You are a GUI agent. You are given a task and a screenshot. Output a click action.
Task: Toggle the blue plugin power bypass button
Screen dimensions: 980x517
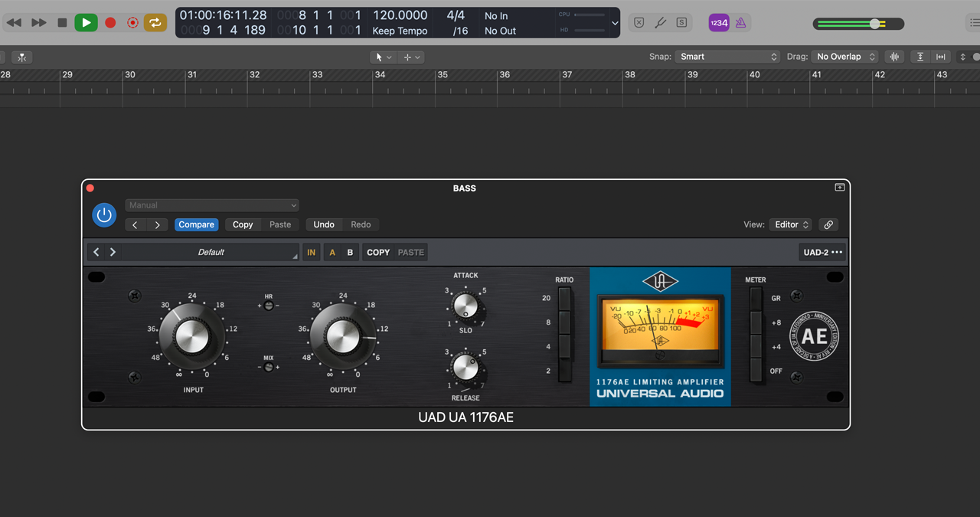pos(104,215)
